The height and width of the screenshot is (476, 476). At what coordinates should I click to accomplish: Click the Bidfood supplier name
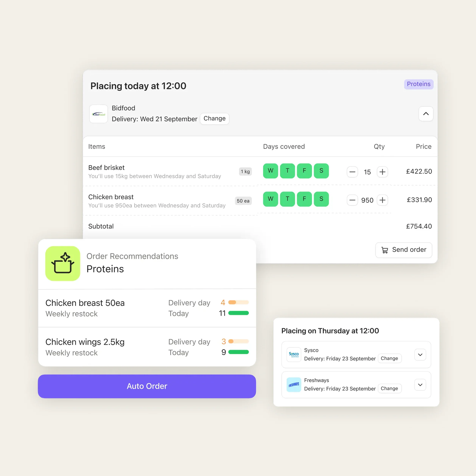coord(123,108)
